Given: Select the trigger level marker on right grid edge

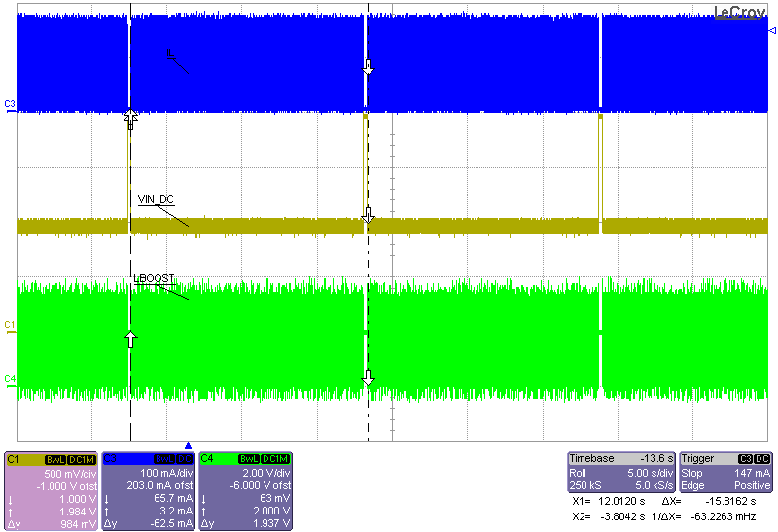Looking at the screenshot, I should tap(772, 31).
